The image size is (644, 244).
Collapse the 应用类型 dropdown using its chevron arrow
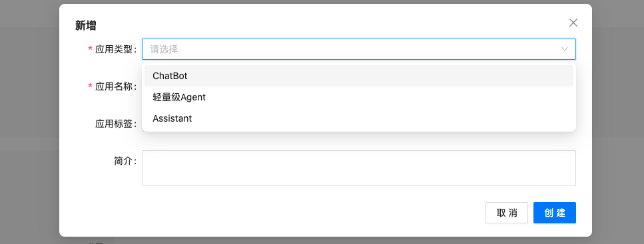564,49
